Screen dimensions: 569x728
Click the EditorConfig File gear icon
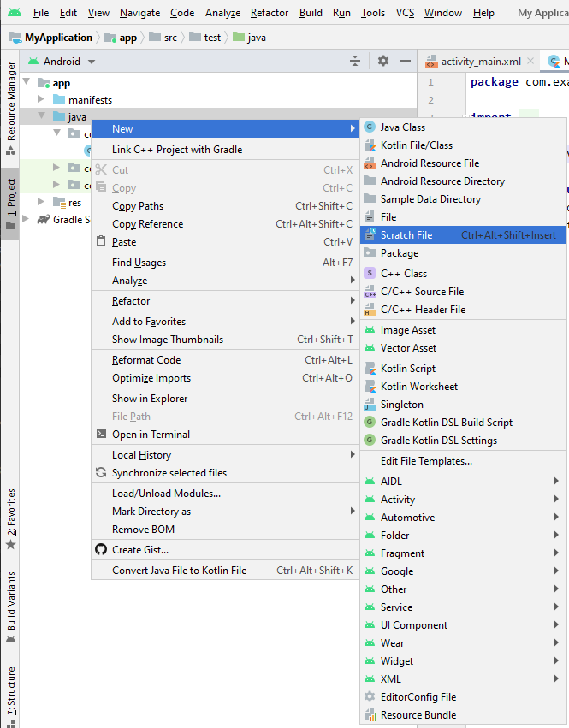point(370,697)
